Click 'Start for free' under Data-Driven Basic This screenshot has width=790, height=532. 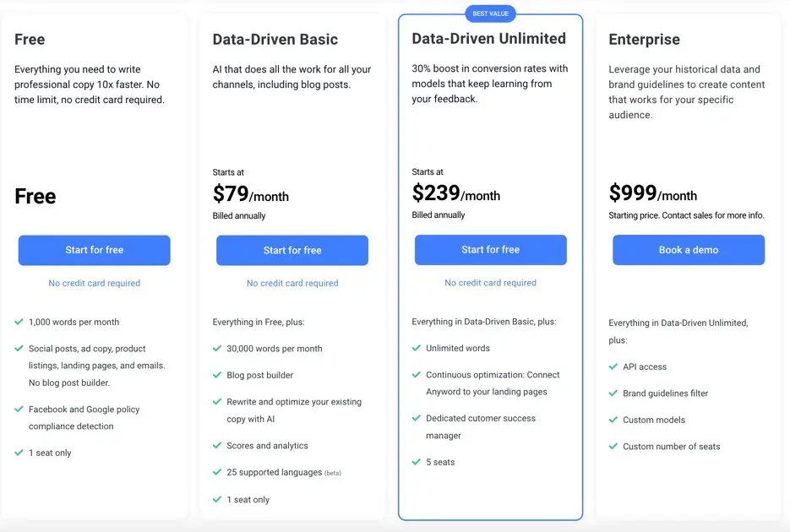click(x=292, y=250)
